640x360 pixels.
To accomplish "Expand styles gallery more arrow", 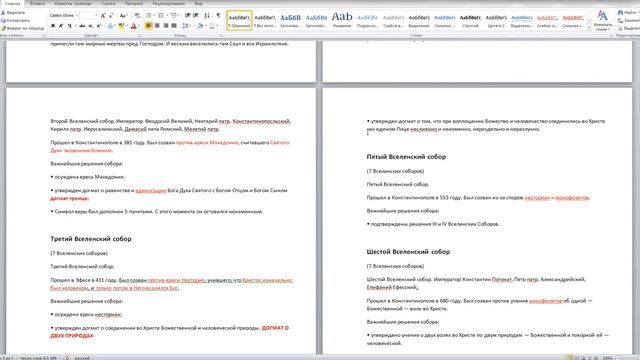I will pyautogui.click(x=589, y=27).
